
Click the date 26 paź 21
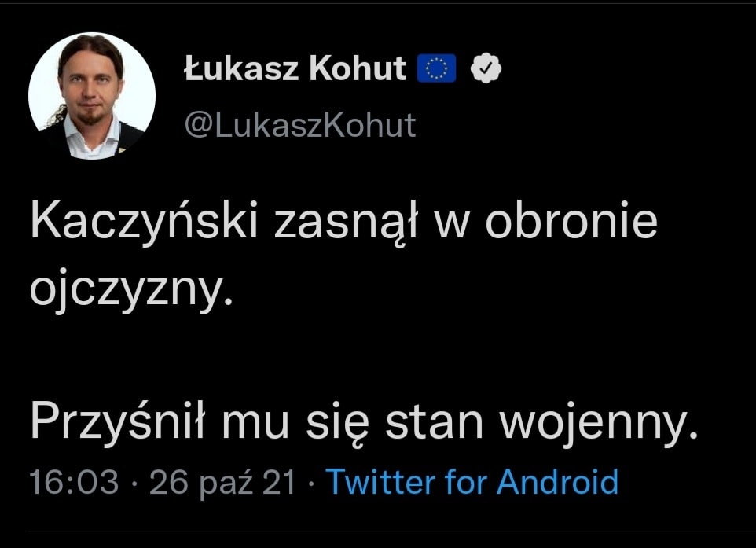(222, 481)
